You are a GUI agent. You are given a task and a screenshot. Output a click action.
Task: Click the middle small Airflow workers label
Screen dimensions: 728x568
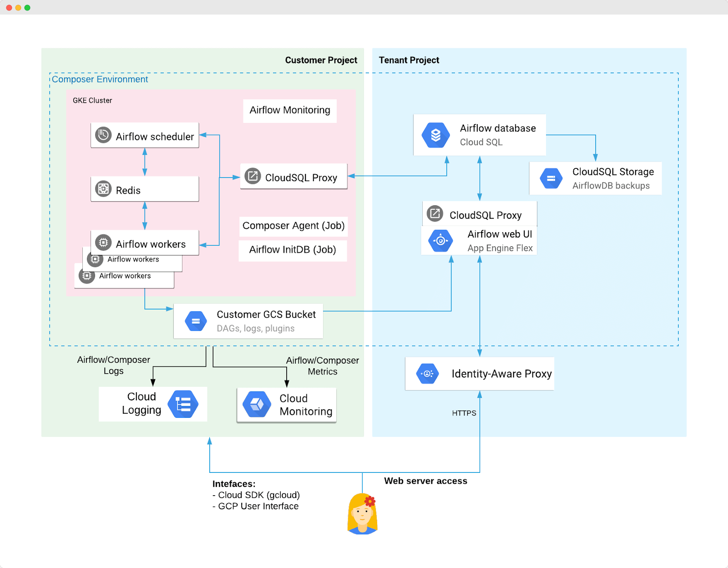tap(133, 259)
